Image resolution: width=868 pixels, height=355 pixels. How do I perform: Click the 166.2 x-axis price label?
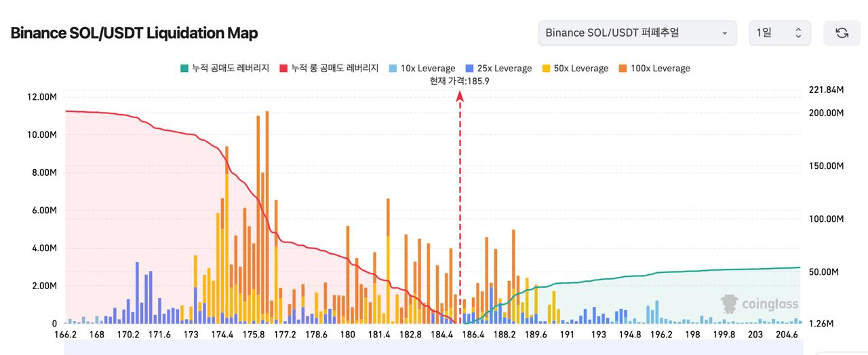pyautogui.click(x=65, y=335)
